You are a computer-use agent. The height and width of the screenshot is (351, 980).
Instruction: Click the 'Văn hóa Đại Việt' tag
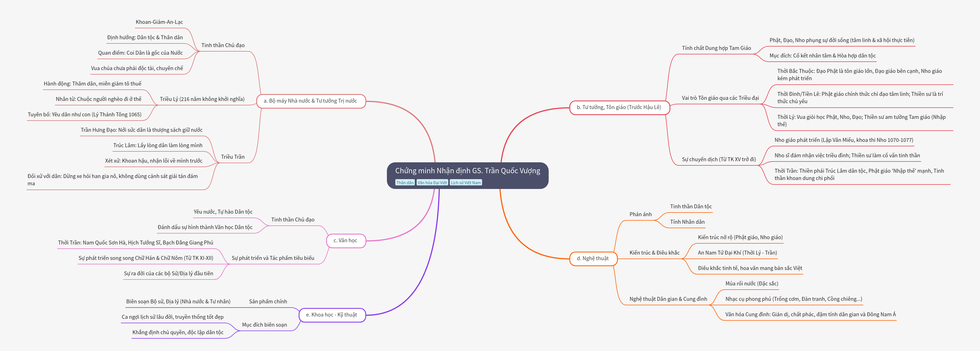click(x=432, y=183)
